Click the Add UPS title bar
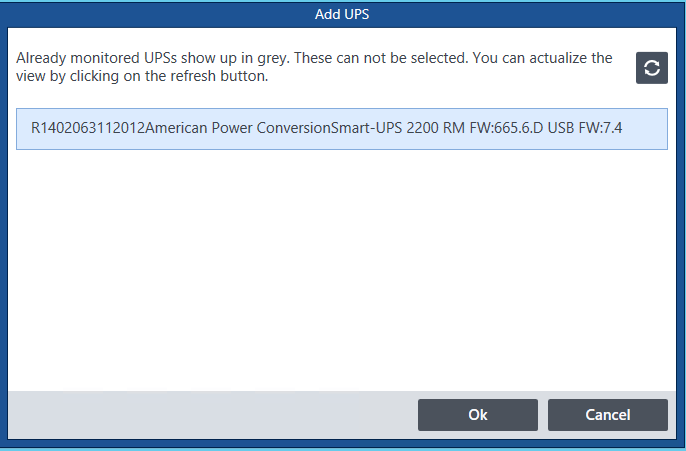Screen dimensions: 686x451 (x=342, y=14)
